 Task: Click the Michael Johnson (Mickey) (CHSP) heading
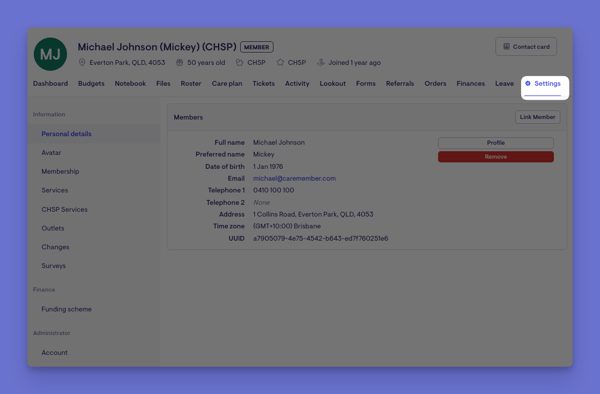(157, 47)
